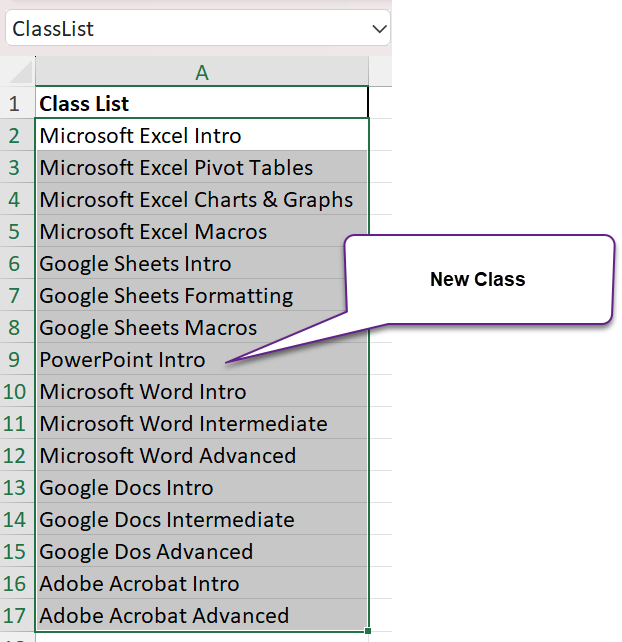Click the fill handle at selection corner
The width and height of the screenshot is (622, 642).
coord(368,631)
